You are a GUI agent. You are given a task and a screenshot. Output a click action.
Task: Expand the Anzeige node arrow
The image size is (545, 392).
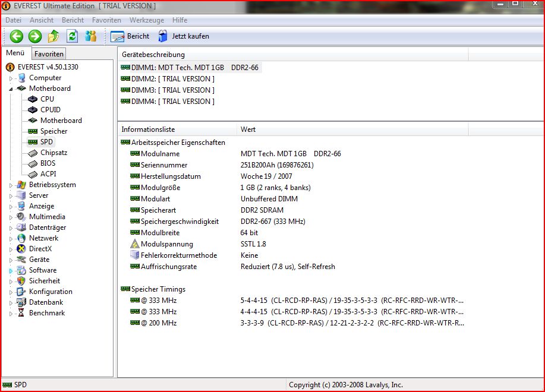pyautogui.click(x=11, y=207)
